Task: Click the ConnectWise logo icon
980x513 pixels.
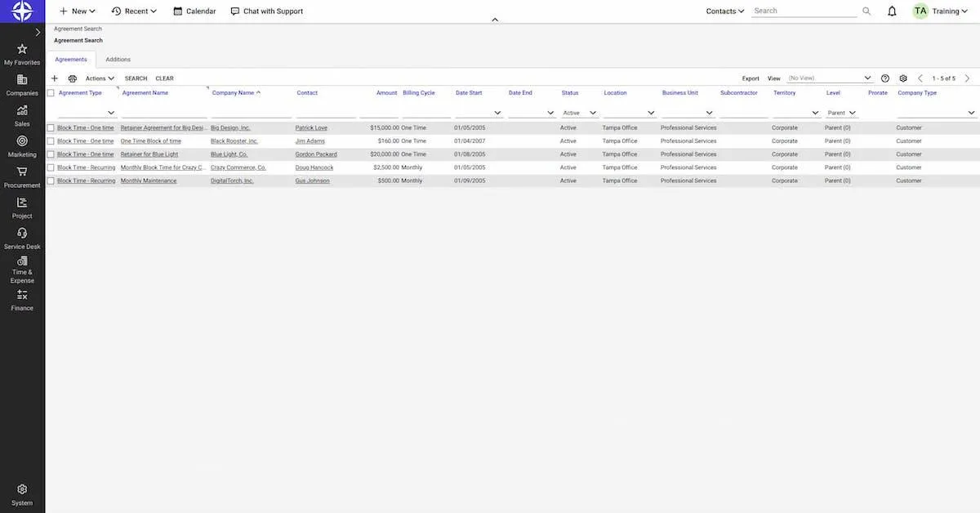Action: point(22,11)
